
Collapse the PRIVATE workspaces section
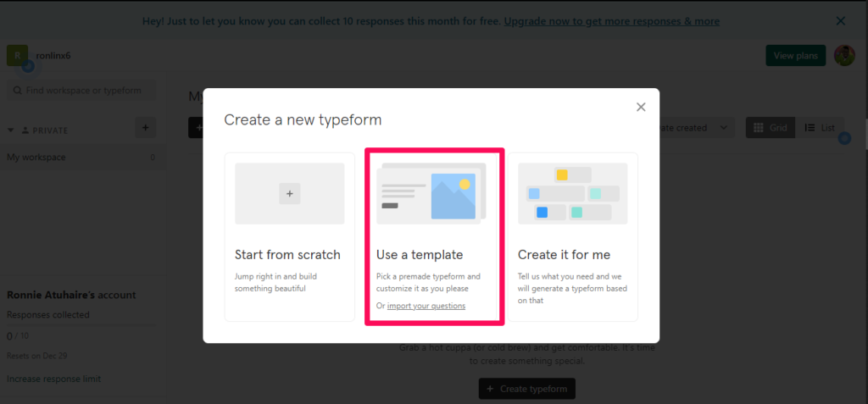(x=10, y=130)
